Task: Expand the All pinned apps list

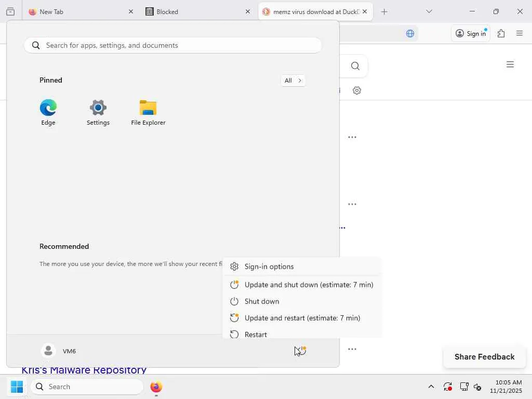Action: [x=293, y=81]
